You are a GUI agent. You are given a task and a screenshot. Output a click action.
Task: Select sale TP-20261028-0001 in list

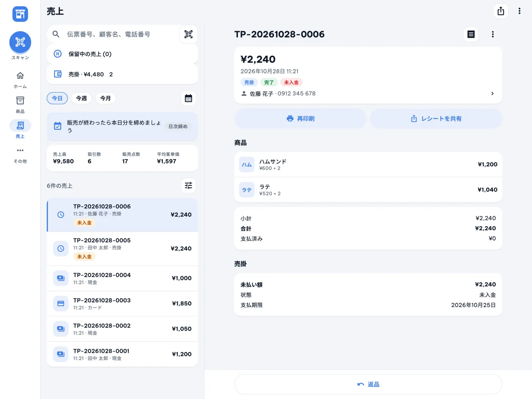(122, 354)
